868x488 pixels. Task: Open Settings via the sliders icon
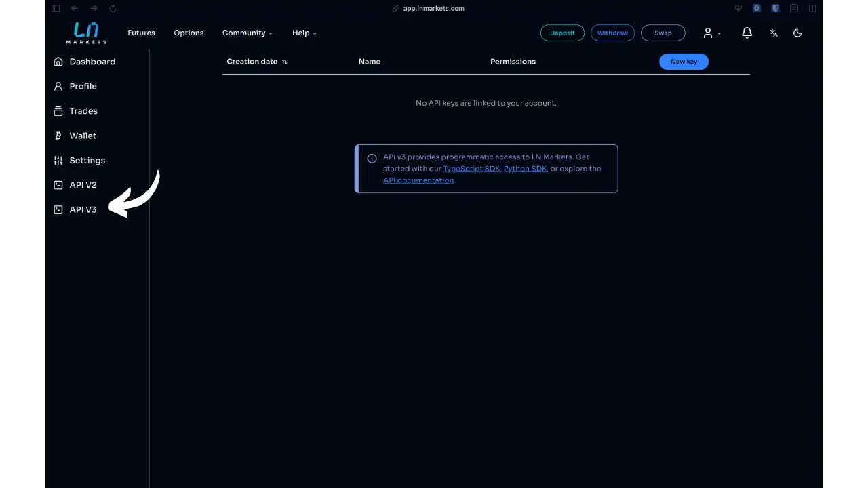[x=58, y=160]
